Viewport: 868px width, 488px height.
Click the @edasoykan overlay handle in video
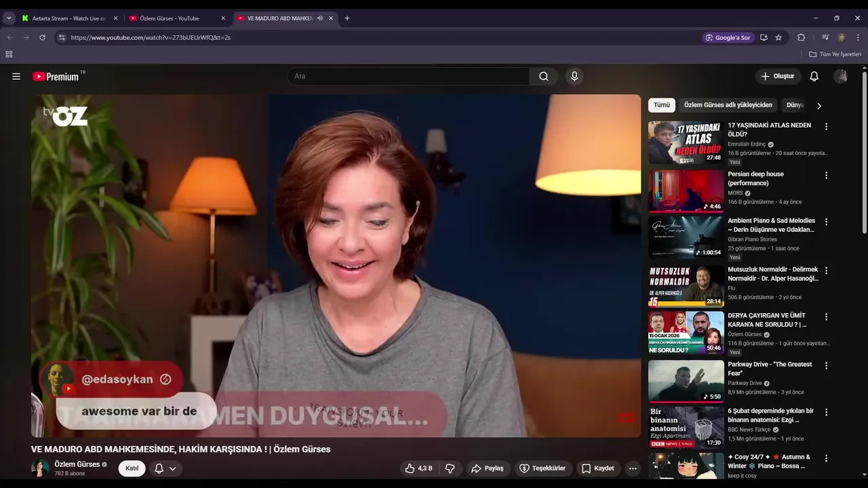click(x=117, y=380)
